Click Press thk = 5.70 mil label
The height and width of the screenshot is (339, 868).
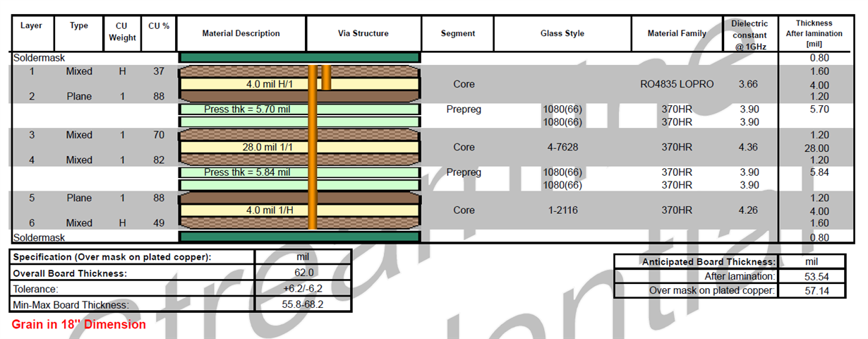pyautogui.click(x=247, y=109)
